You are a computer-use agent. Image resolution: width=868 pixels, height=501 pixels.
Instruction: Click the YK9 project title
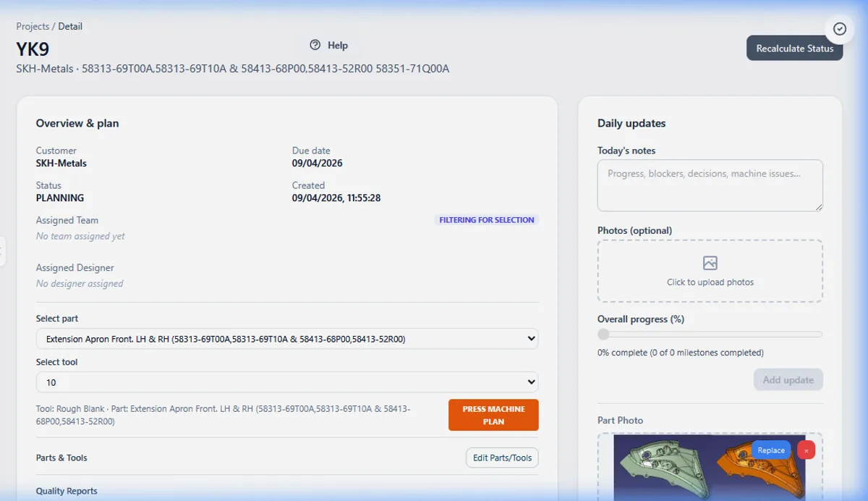33,49
